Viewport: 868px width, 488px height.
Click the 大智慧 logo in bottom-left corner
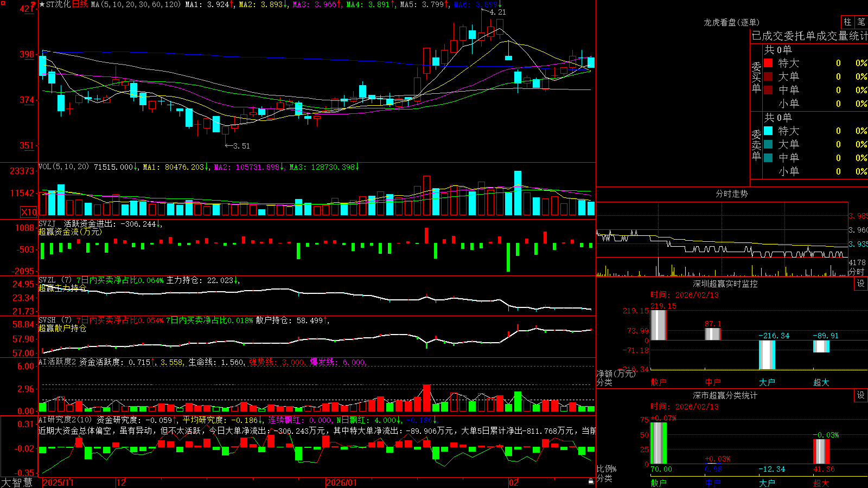click(17, 483)
